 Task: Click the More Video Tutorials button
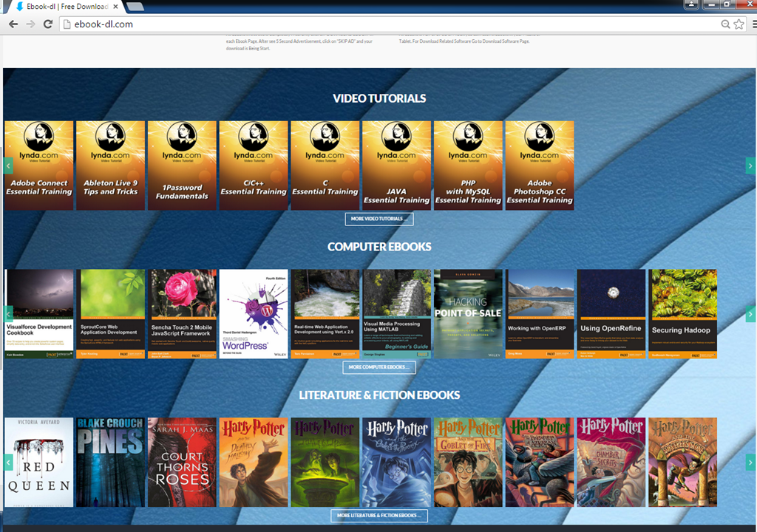coord(379,219)
